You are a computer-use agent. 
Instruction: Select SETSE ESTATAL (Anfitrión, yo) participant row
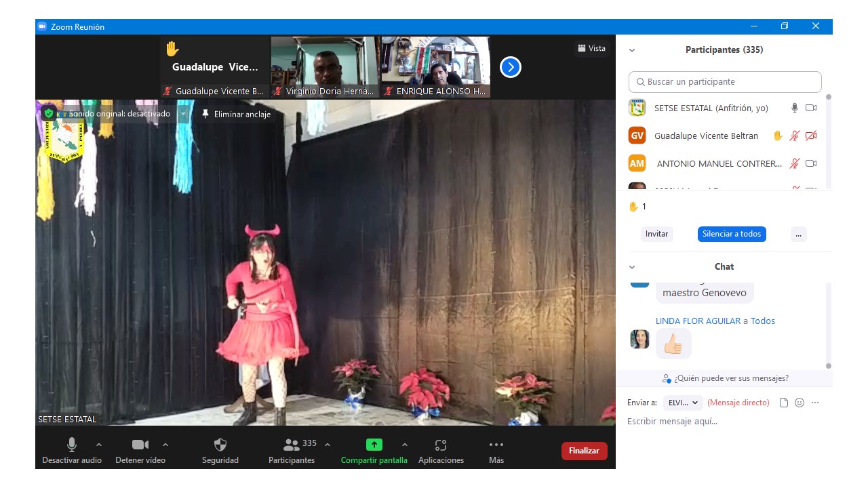(724, 108)
